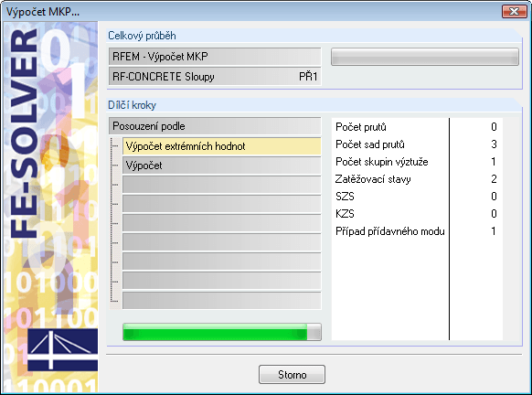Select the 'RF-CONCRETE Sloupy' row
532x395 pixels.
click(x=215, y=77)
